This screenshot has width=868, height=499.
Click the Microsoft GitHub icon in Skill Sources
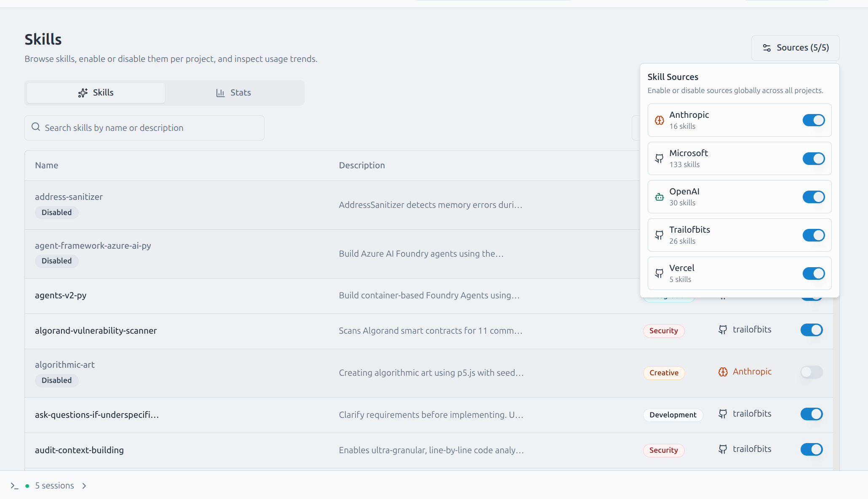(660, 159)
